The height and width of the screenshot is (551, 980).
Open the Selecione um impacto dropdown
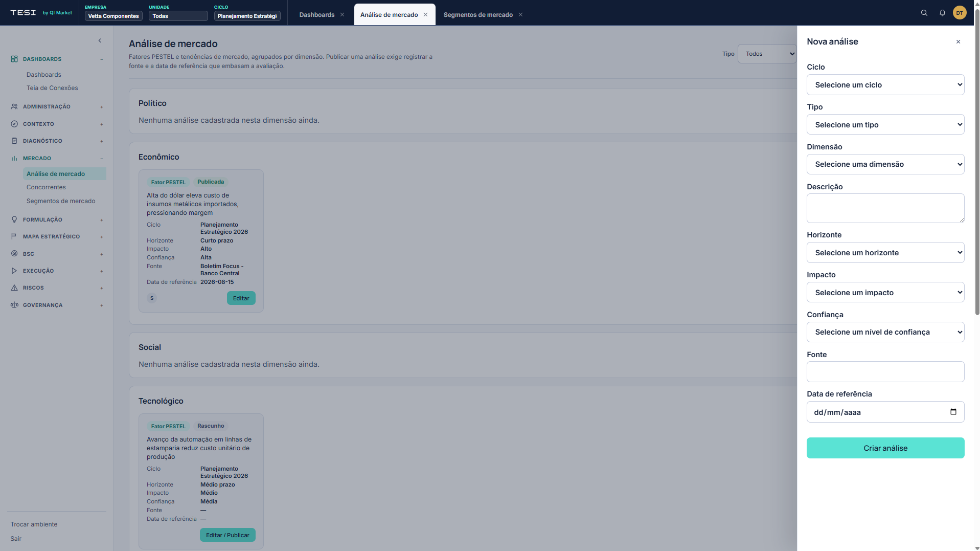[885, 293]
